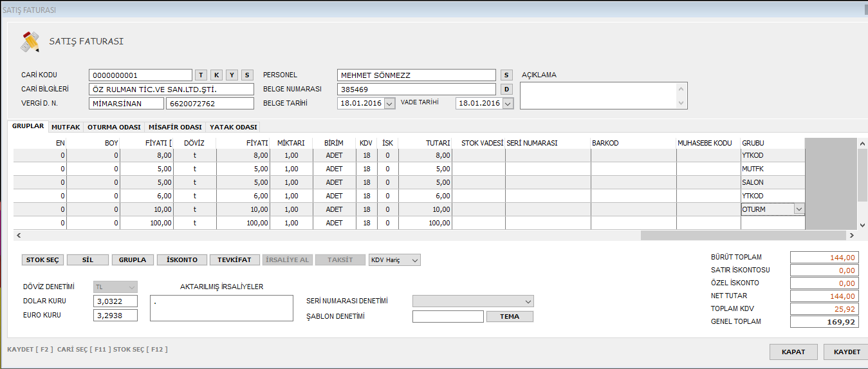Open the OTURM group dropdown in table
868x369 pixels.
[x=799, y=209]
